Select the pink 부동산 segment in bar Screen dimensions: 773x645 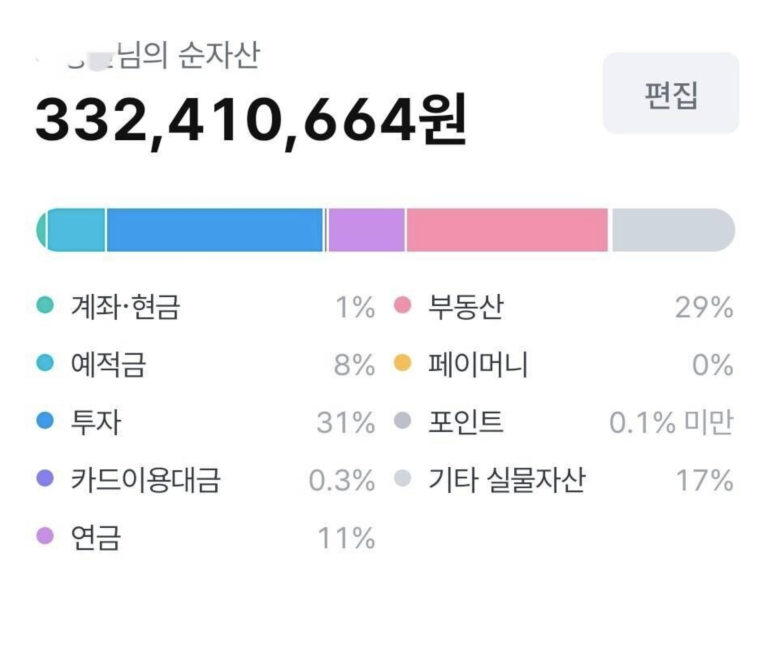click(x=507, y=230)
